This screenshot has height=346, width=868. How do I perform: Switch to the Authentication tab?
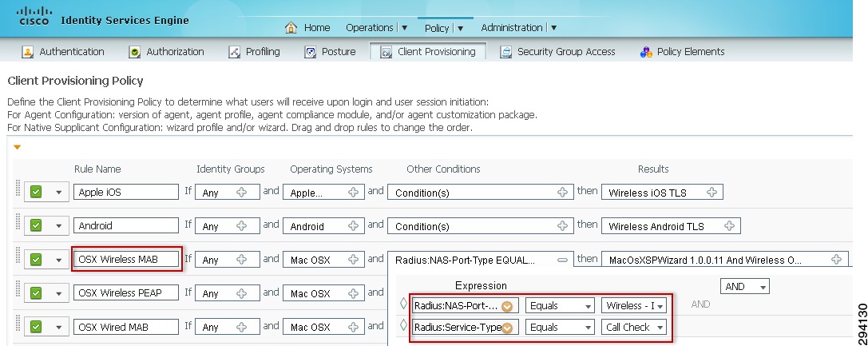tap(62, 51)
